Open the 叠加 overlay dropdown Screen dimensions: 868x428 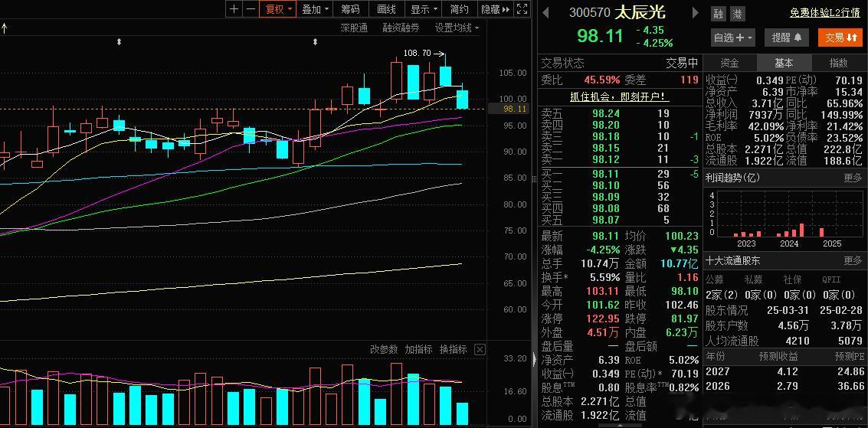coord(314,9)
